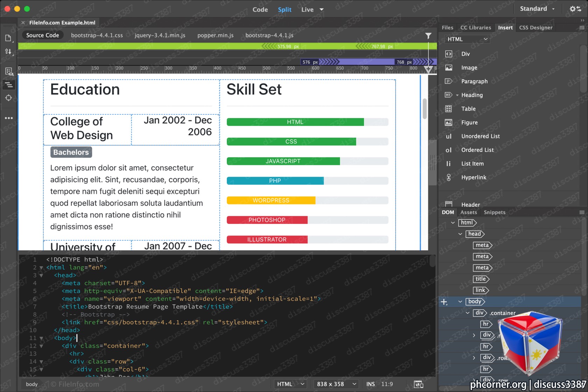Select the body tag in DOM panel

pos(475,301)
